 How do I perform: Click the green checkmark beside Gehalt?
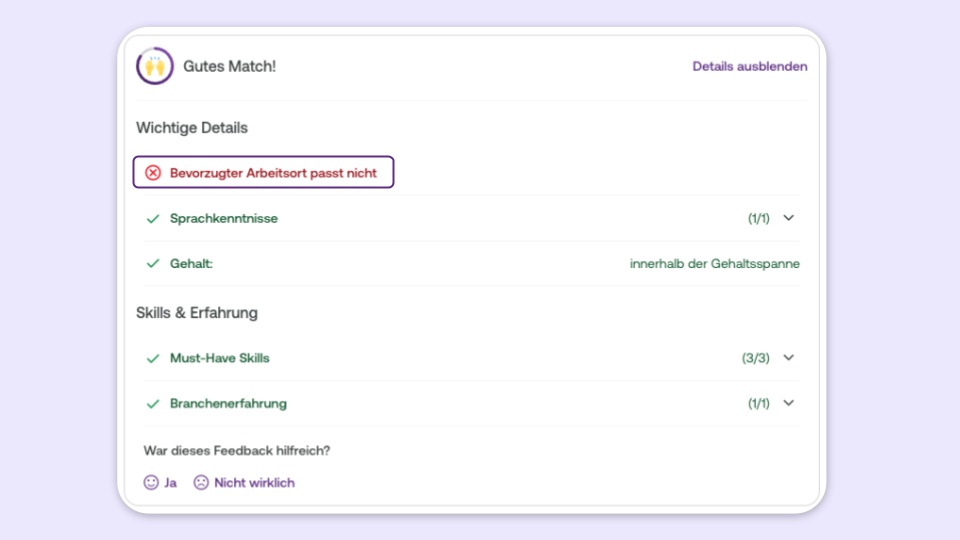[x=153, y=264]
